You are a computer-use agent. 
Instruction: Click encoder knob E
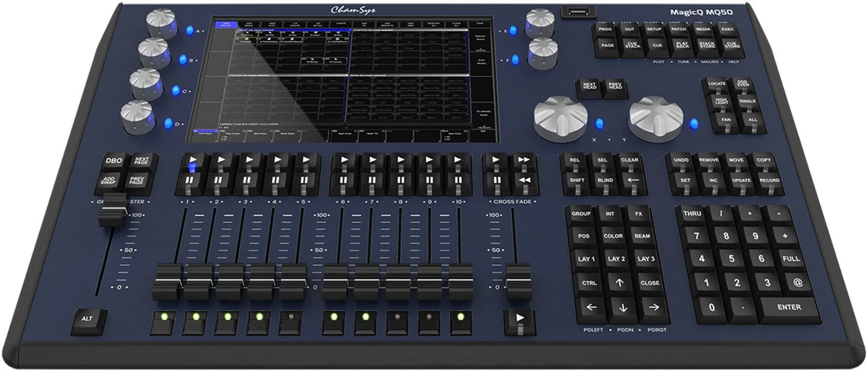(539, 24)
